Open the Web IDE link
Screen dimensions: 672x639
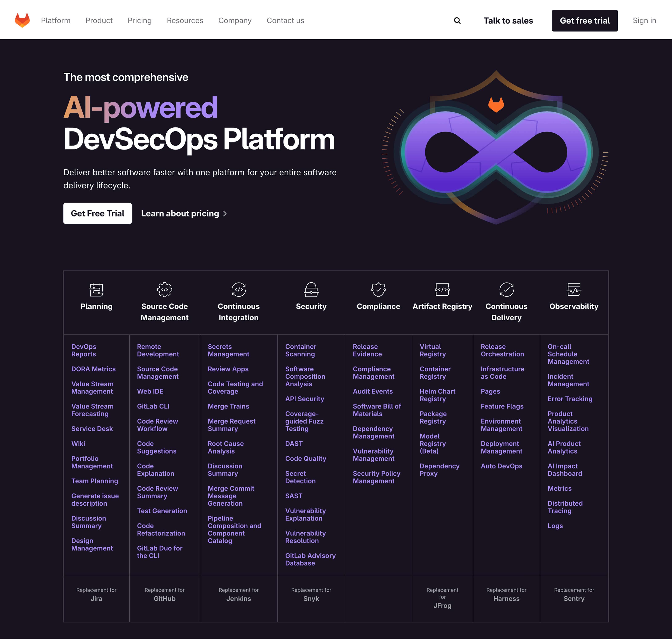click(x=150, y=391)
